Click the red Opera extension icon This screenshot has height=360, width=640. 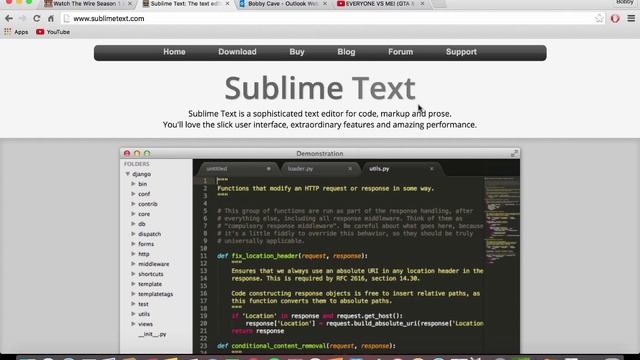(x=615, y=18)
